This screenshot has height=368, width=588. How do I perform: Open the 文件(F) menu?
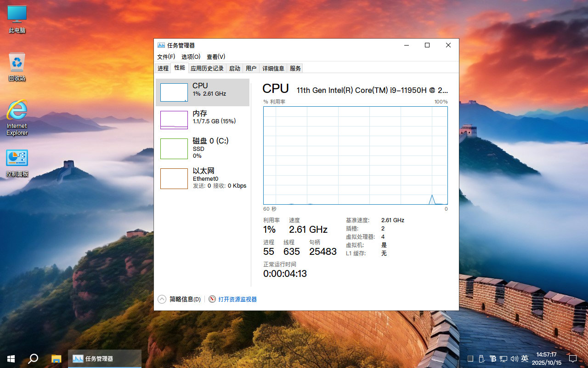(166, 57)
